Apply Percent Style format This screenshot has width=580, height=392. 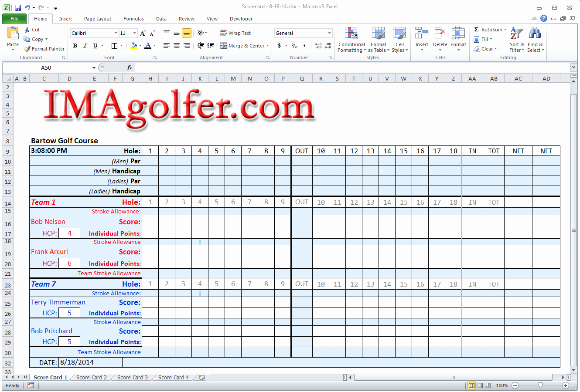click(x=294, y=46)
